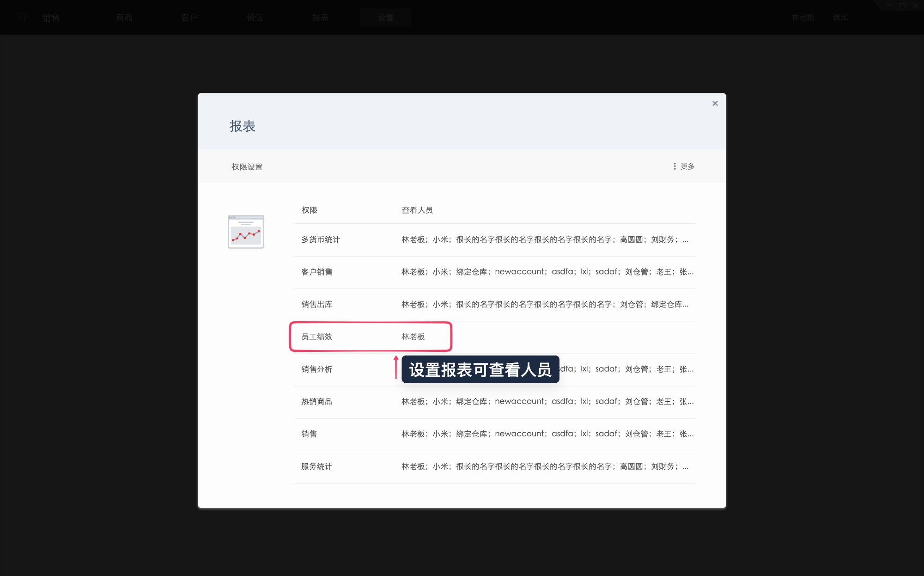Open the 更多 menu with three dots
The width and height of the screenshot is (924, 576).
684,166
